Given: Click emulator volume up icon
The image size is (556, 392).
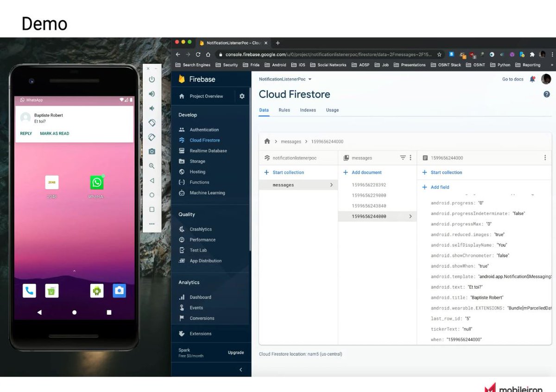Looking at the screenshot, I should click(x=152, y=94).
